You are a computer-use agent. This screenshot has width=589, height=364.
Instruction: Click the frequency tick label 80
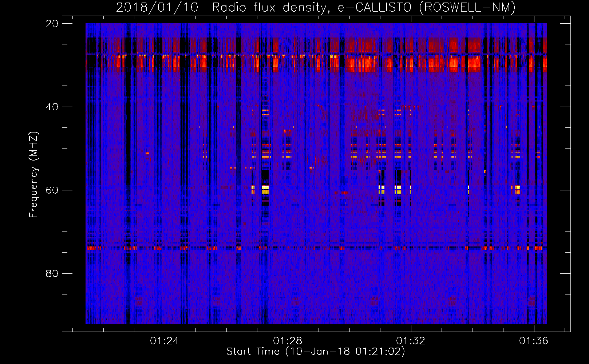click(x=52, y=274)
